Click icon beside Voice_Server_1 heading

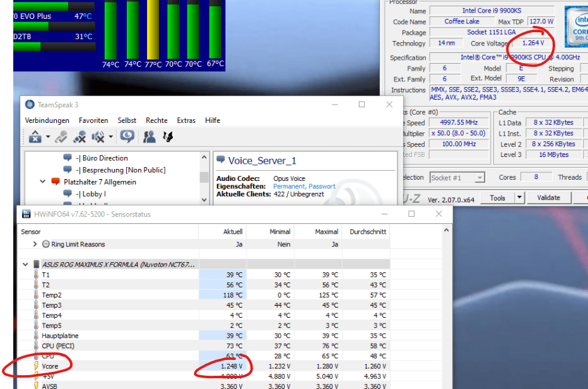[221, 160]
